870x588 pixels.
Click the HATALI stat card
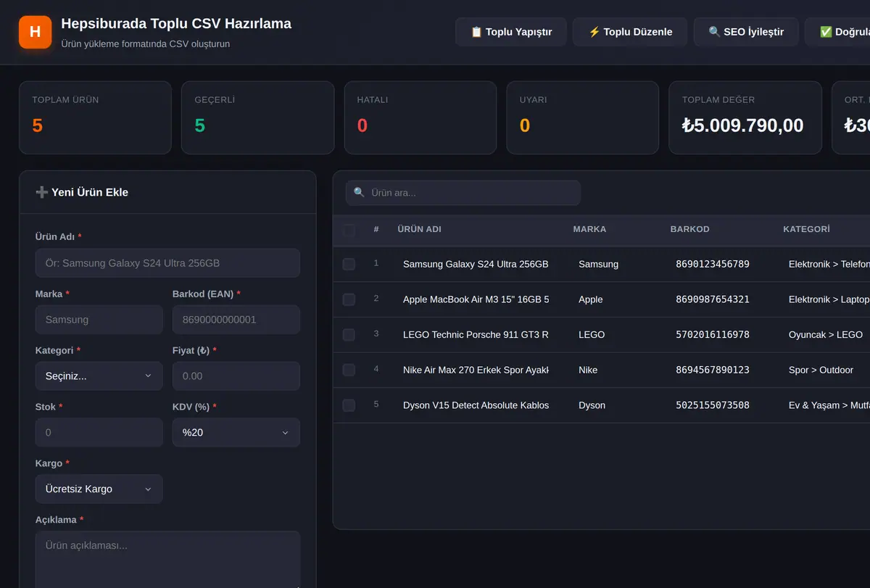(x=420, y=117)
